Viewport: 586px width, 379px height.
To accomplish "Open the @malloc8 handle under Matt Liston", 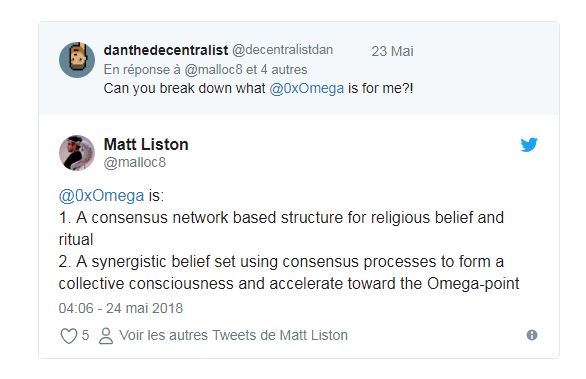I will tap(135, 163).
